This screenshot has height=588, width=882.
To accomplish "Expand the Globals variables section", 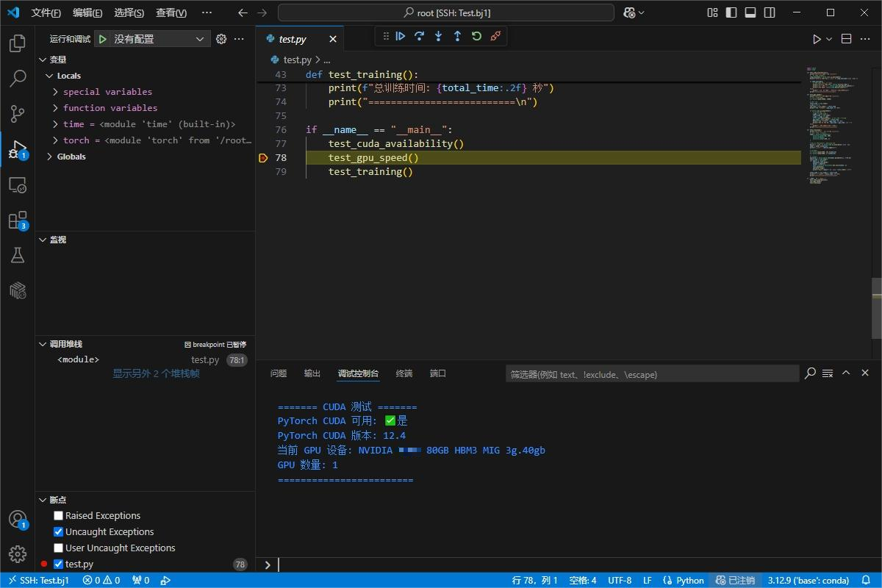I will point(49,156).
